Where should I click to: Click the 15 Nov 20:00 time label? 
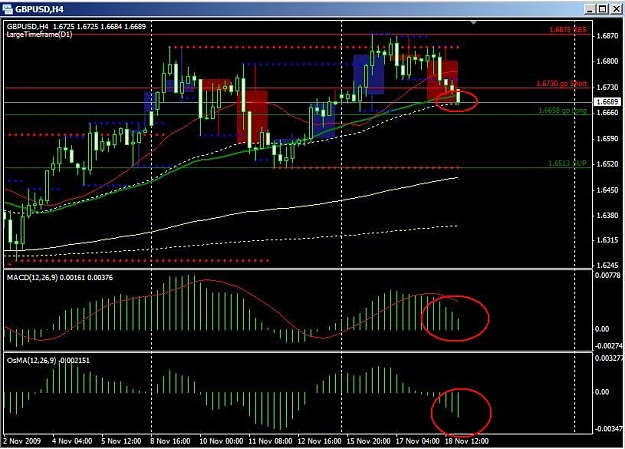[369, 441]
